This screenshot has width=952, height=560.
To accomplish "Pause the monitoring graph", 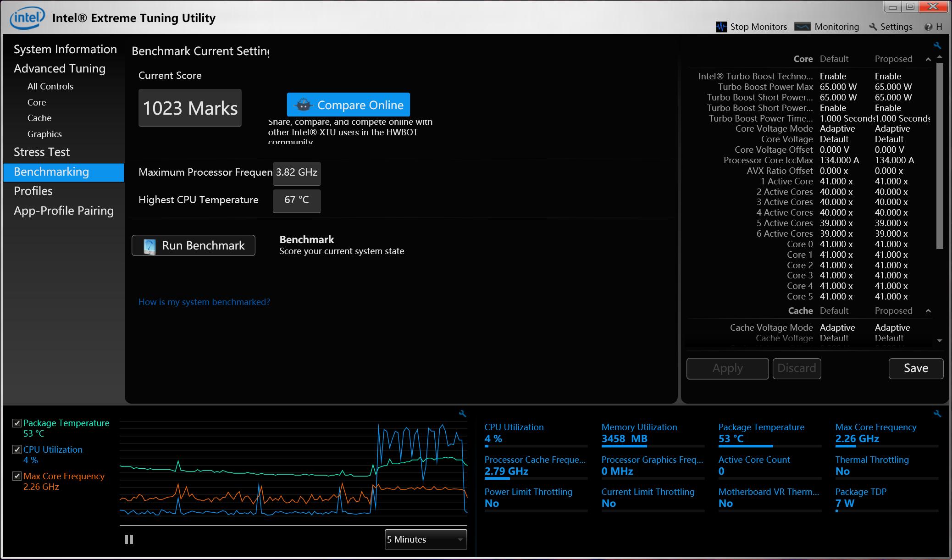I will pos(129,539).
